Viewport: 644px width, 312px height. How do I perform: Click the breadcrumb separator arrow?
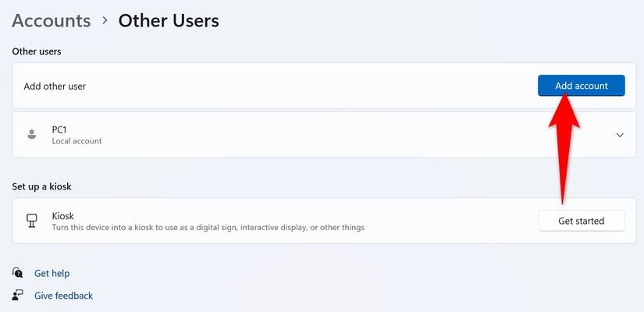click(x=105, y=20)
